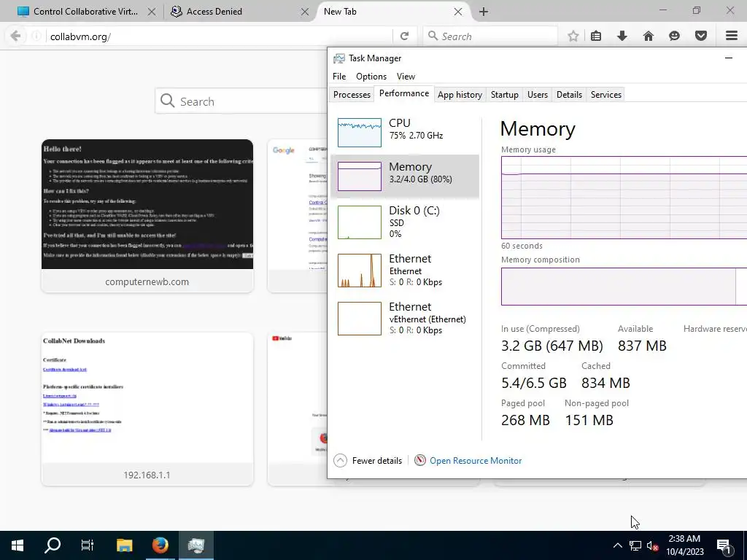The image size is (747, 560).
Task: Open Task Manager View menu
Action: 406,76
